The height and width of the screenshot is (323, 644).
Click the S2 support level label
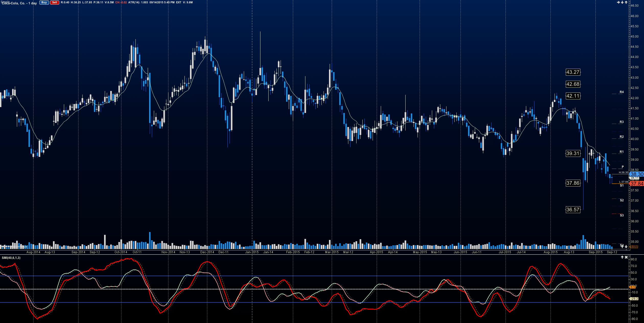(622, 200)
